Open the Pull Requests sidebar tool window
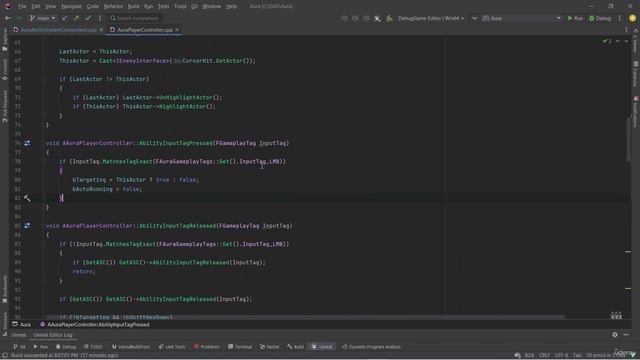Screen dimensions: 640x360 pos(5,107)
